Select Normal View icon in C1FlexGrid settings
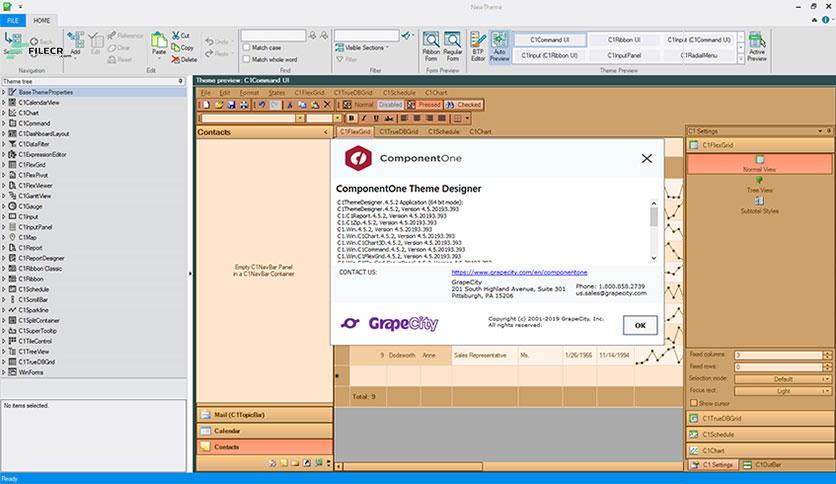Viewport: 836px width, 484px height. coord(760,159)
